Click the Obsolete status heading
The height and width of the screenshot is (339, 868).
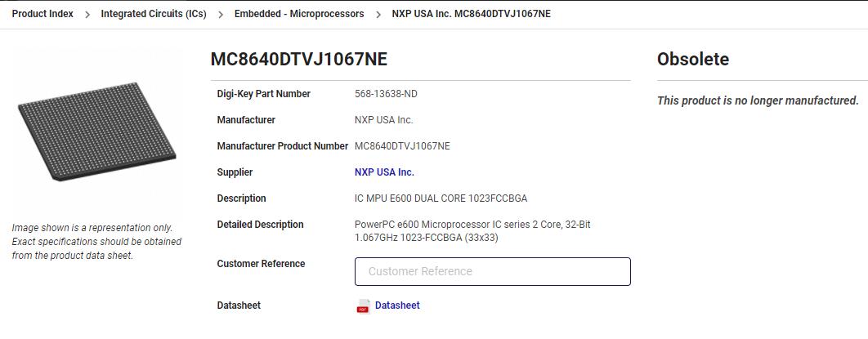(693, 59)
